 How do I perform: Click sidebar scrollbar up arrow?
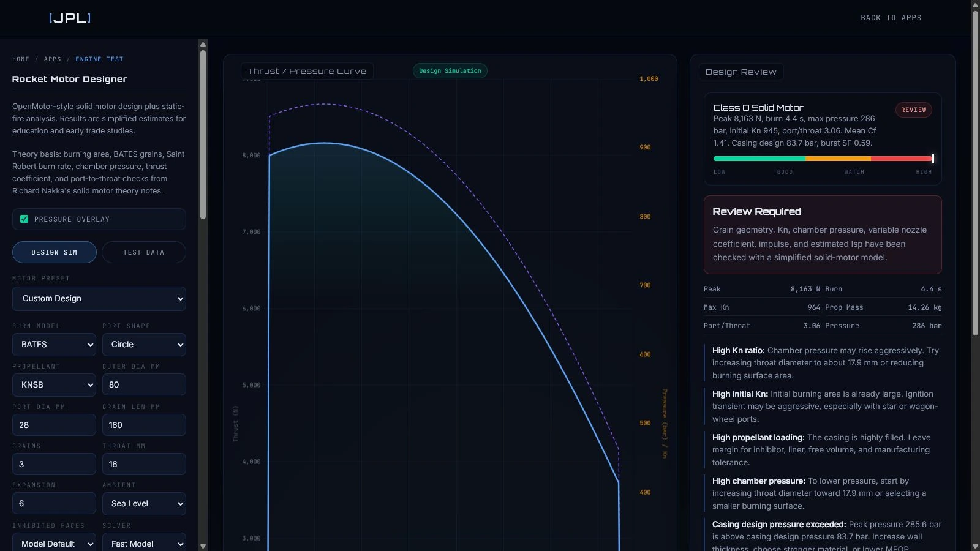[203, 44]
